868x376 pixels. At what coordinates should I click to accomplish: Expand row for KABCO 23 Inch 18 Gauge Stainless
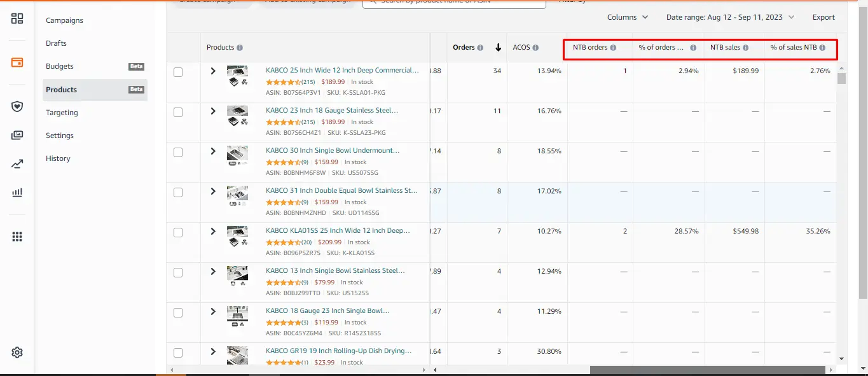coord(214,111)
